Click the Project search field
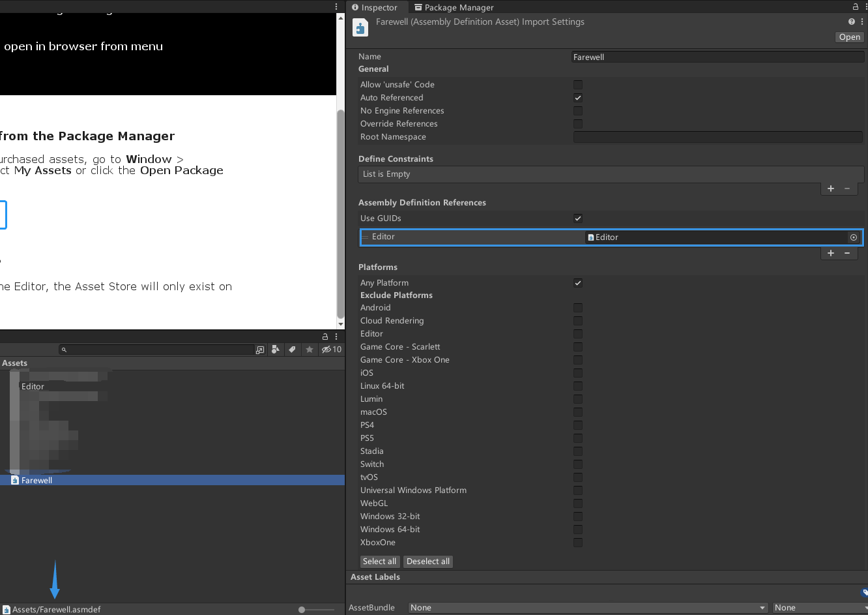Image resolution: width=868 pixels, height=615 pixels. point(156,350)
